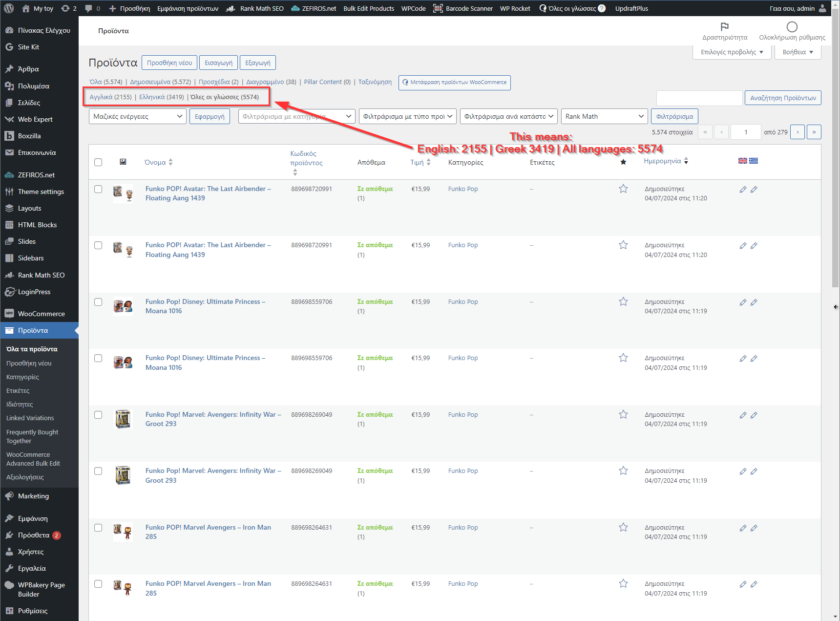Select the second Groot 293 product checkbox
840x621 pixels.
[x=98, y=471]
